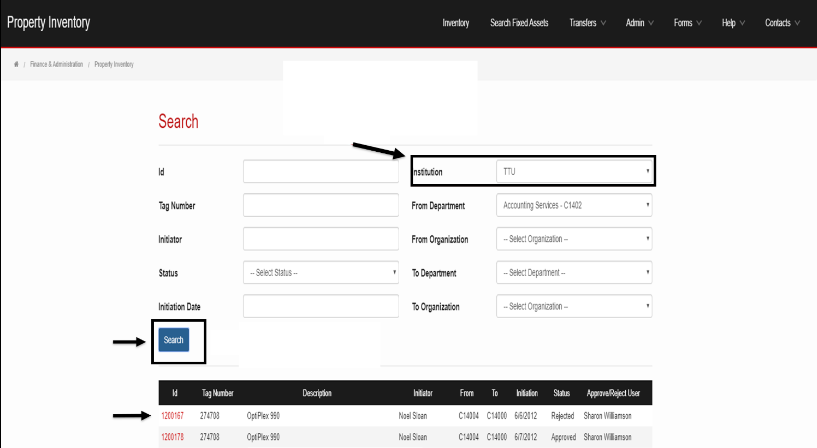The image size is (817, 448).
Task: Click the blue Search button
Action: click(174, 340)
